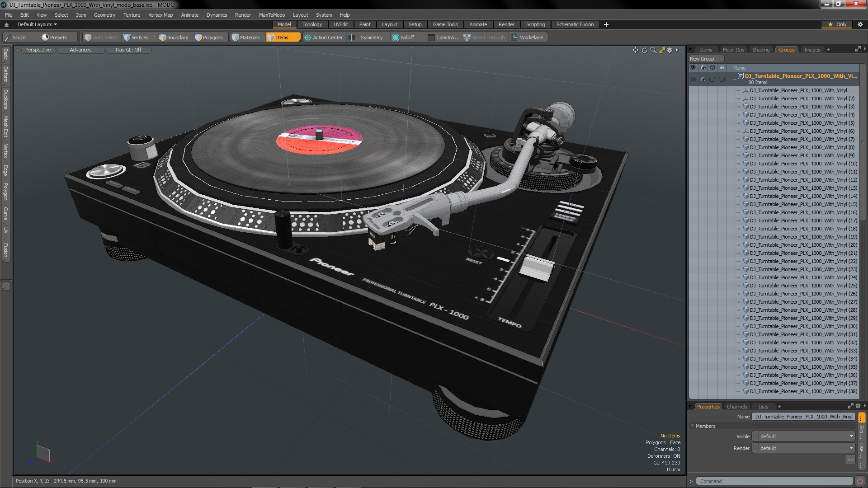This screenshot has height=488, width=868.
Task: Open the Visible default dropdown
Action: 807,436
